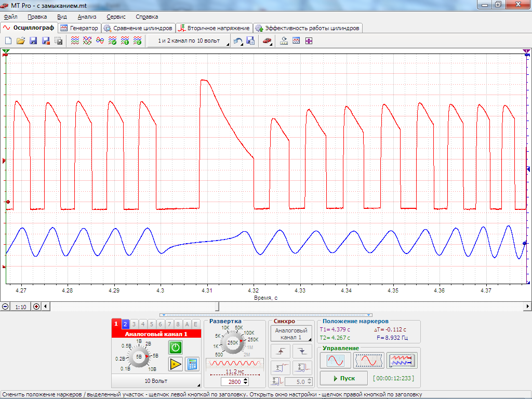Click the zoom-in plus button by 1:10
The height and width of the screenshot is (399, 532).
click(x=36, y=307)
